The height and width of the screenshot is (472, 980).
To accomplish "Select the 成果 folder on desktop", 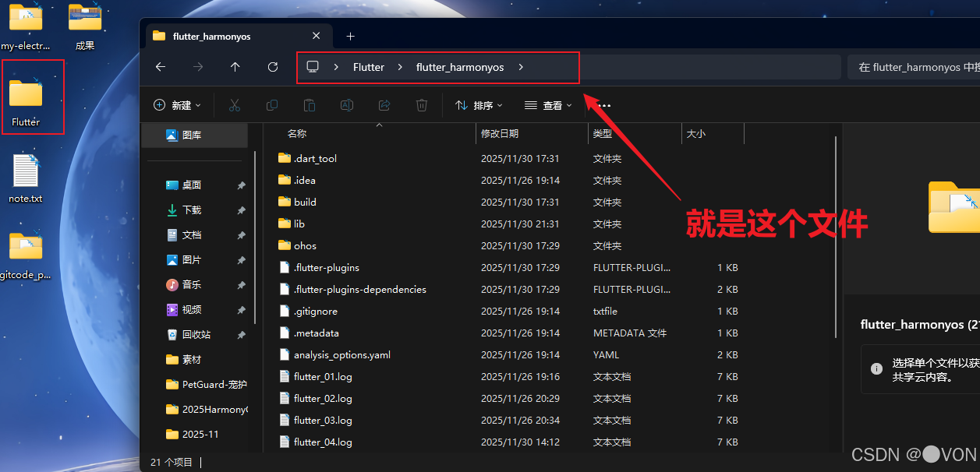I will pos(85,26).
